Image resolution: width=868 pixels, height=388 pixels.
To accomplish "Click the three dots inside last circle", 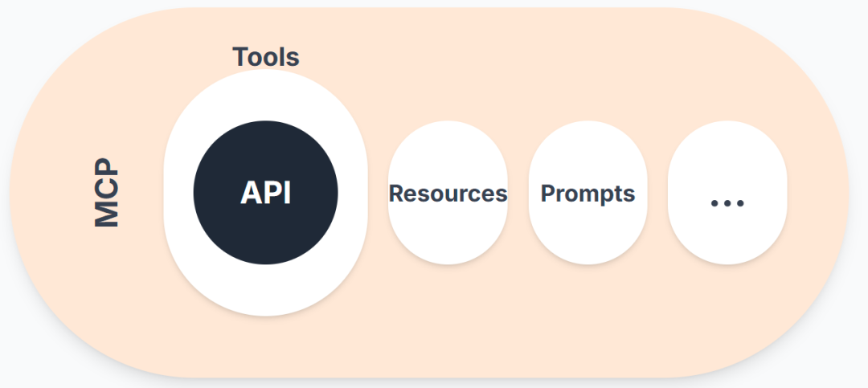I will coord(727,204).
